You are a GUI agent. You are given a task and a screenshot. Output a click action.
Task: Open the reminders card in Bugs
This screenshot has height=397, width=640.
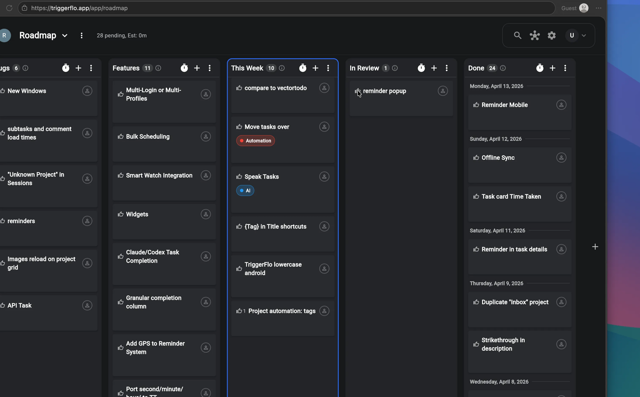pos(48,228)
